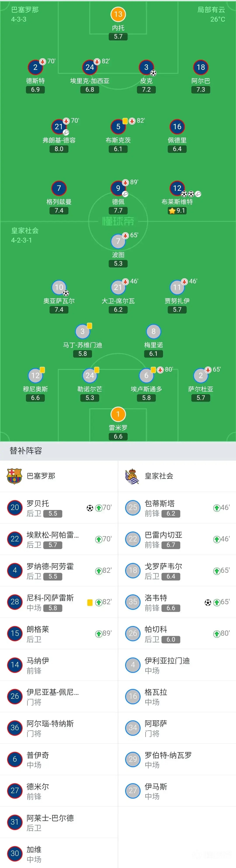Open 弗朗基-德容 number 21 player icon
Viewport: 236px width, 868px height.
pyautogui.click(x=59, y=126)
